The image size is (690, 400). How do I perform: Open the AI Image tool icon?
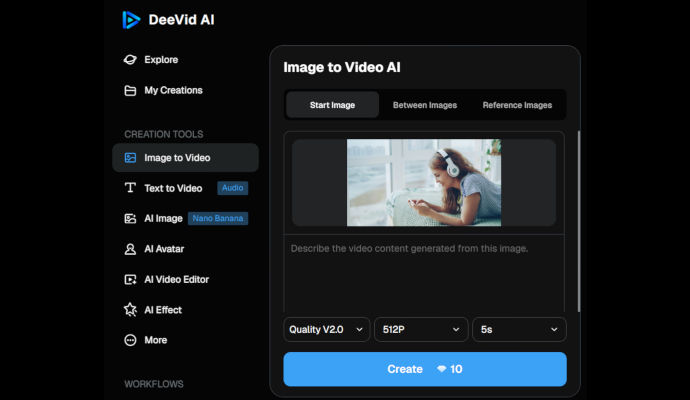(x=130, y=218)
